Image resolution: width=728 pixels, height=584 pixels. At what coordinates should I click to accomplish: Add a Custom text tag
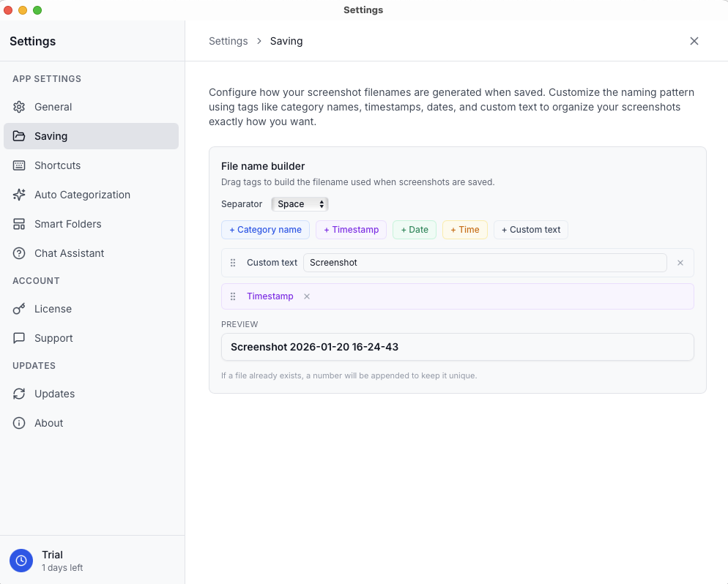530,230
